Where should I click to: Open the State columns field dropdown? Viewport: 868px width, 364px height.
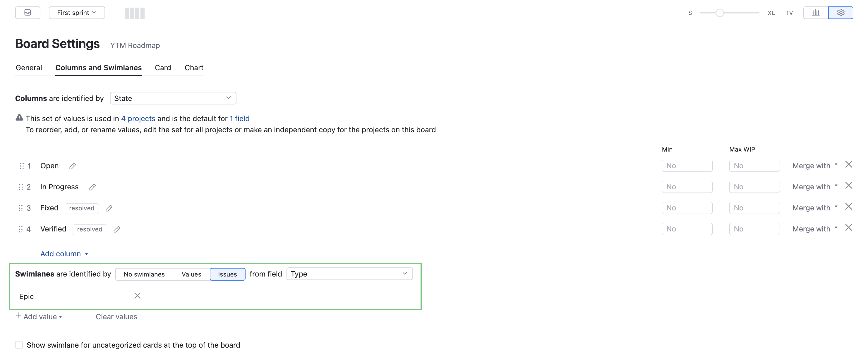pos(173,98)
